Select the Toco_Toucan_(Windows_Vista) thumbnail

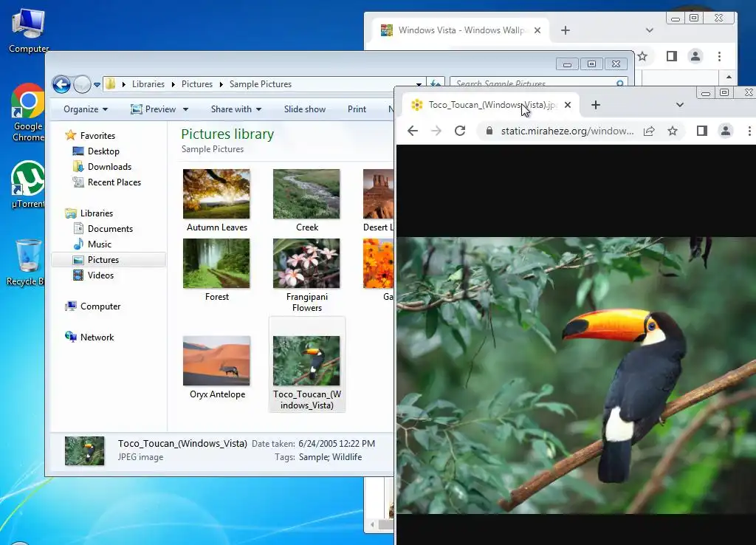(306, 361)
